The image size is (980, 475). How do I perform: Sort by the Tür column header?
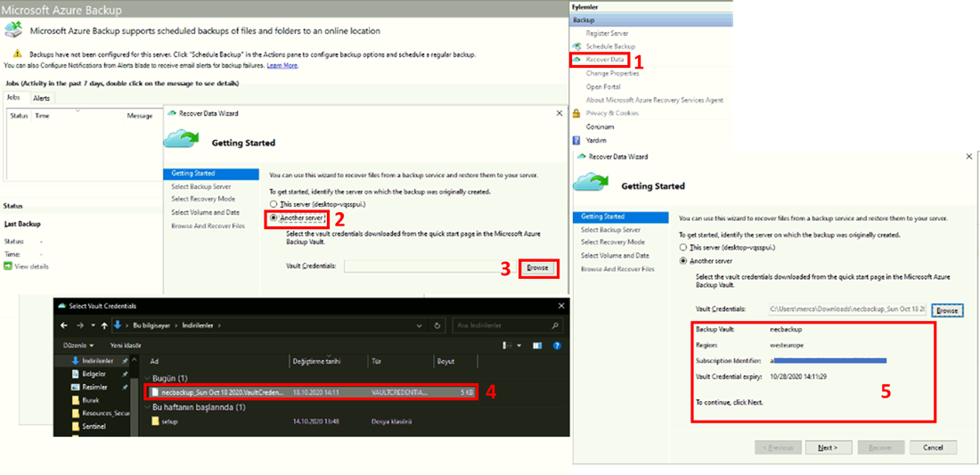click(378, 362)
